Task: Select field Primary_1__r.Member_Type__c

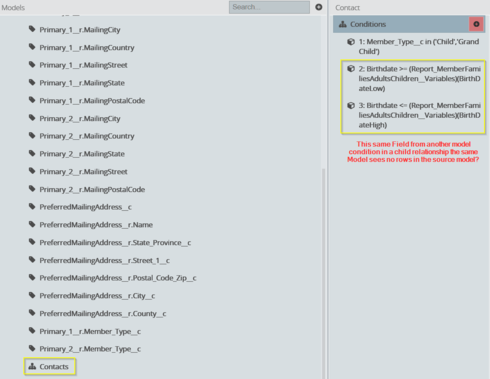Action: [x=90, y=331]
